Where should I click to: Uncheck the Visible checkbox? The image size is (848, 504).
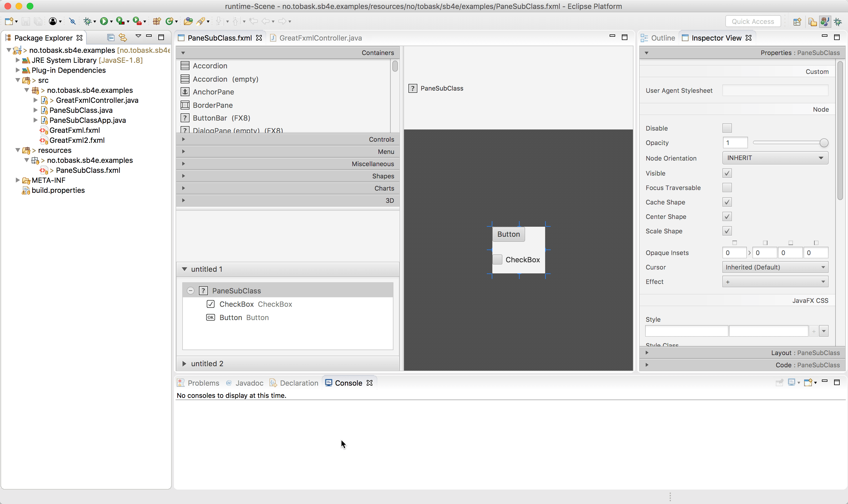coord(727,173)
